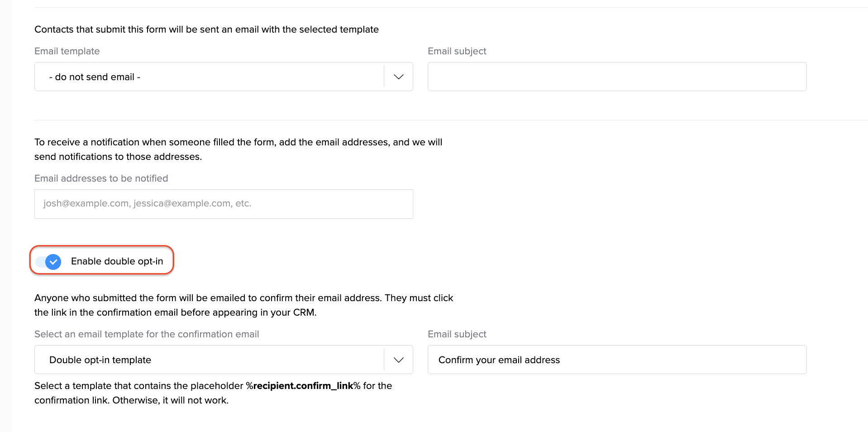Click the "Email template" field label
Screen dimensions: 868x432
[x=67, y=51]
